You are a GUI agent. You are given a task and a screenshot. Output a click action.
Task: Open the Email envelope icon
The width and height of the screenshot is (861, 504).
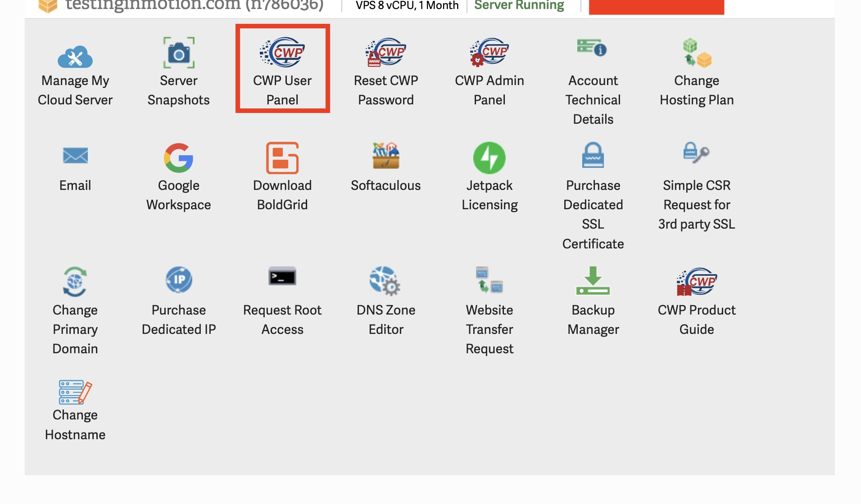click(x=75, y=156)
